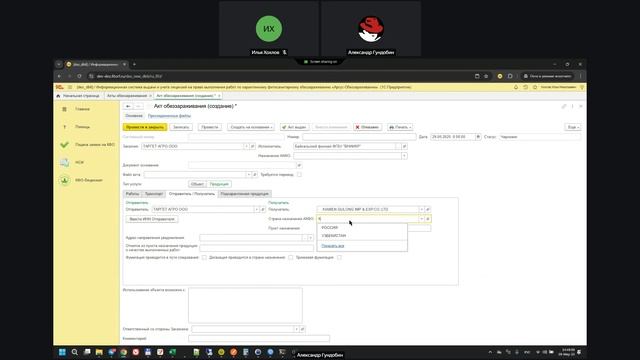Open the НСИ sidebar section
Screen dimensions: 640x360
[x=79, y=162]
